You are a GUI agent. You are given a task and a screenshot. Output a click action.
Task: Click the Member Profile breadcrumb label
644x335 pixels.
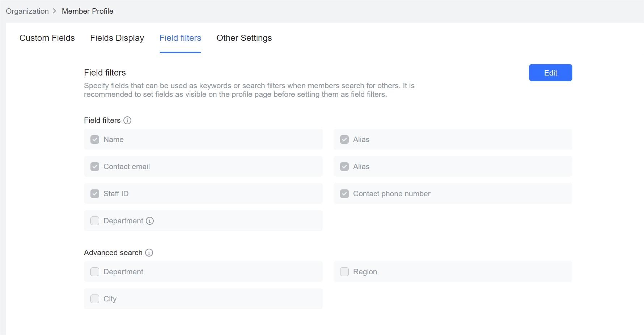(87, 11)
